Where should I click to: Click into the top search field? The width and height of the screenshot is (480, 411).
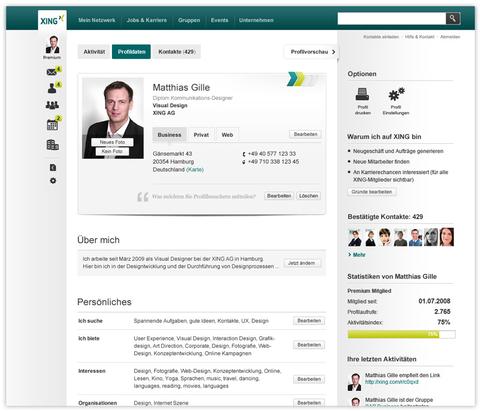(x=392, y=19)
